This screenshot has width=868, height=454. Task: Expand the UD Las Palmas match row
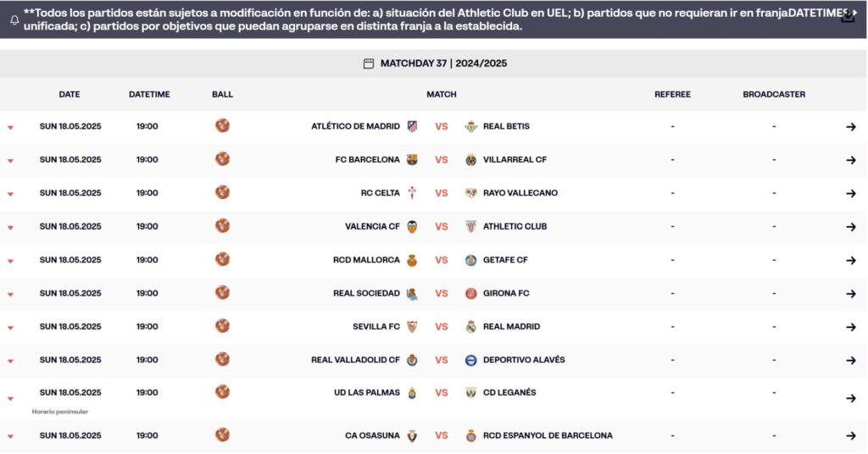[10, 399]
